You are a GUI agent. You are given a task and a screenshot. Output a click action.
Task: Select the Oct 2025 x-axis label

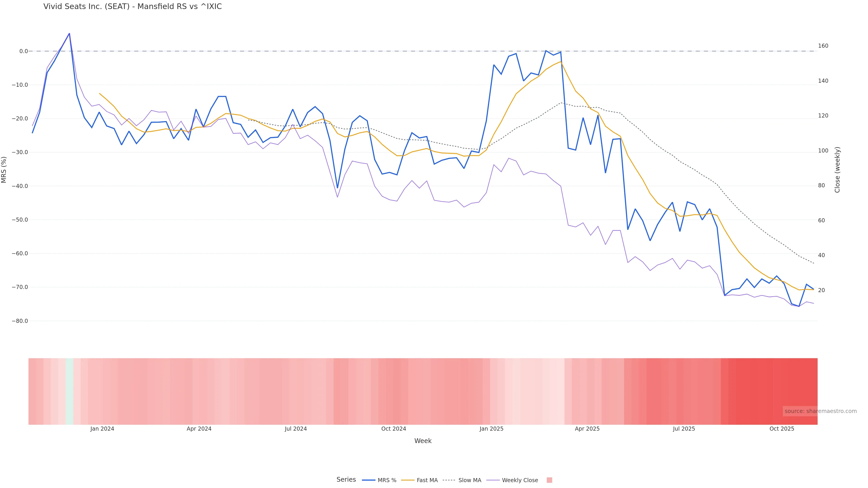click(x=782, y=429)
